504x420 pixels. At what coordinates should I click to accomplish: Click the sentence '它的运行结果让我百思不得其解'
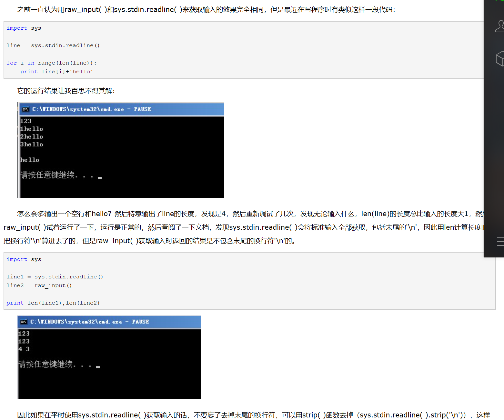click(66, 91)
